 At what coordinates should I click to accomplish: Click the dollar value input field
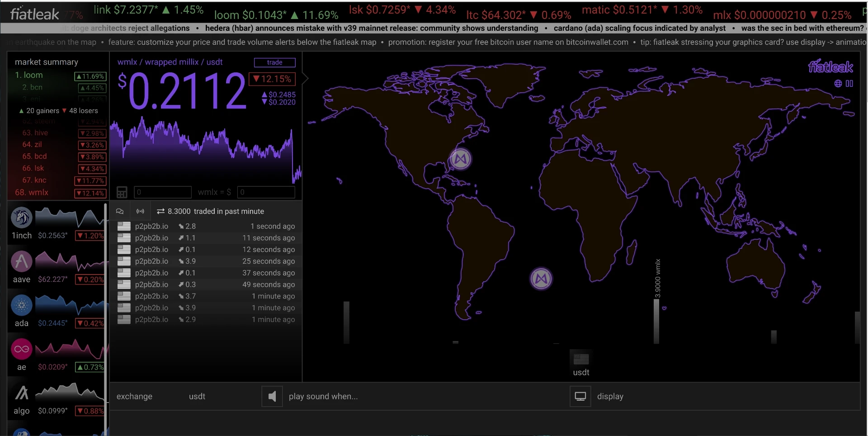point(266,192)
